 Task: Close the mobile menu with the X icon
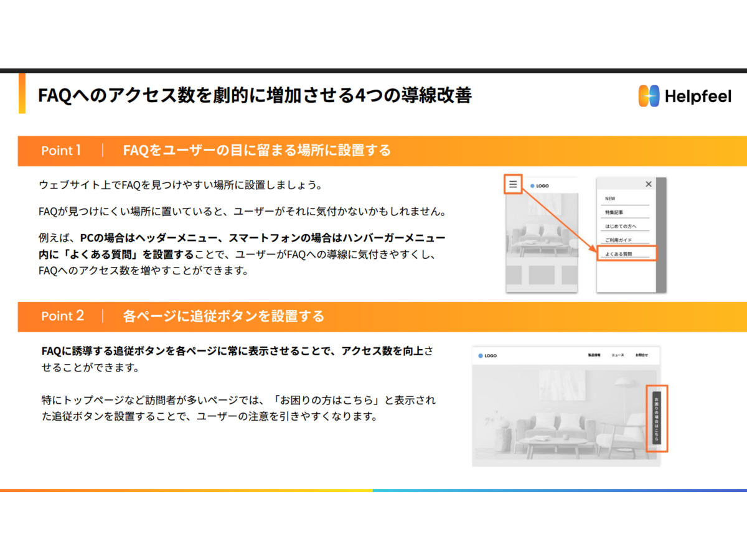coord(649,184)
